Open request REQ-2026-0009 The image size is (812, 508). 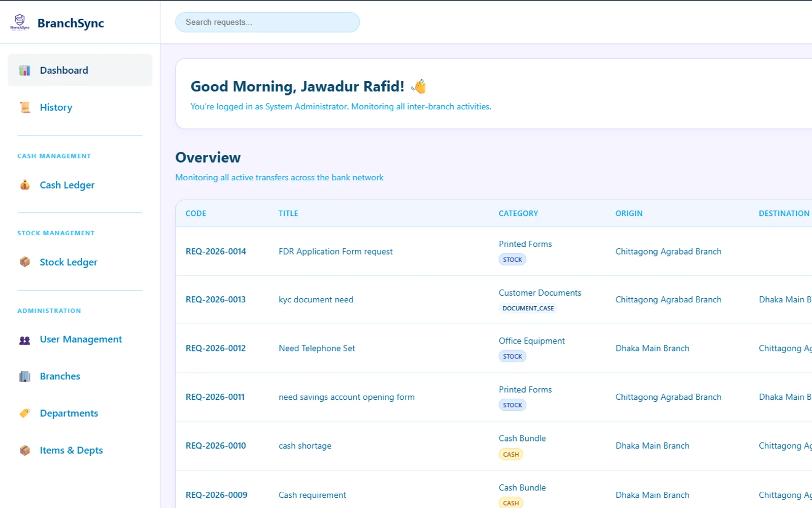tap(216, 495)
